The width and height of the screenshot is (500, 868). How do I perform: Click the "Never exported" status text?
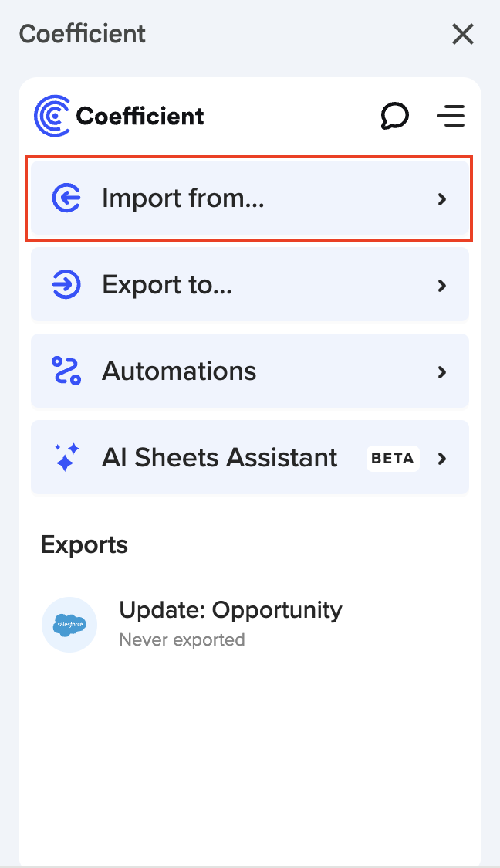(182, 639)
